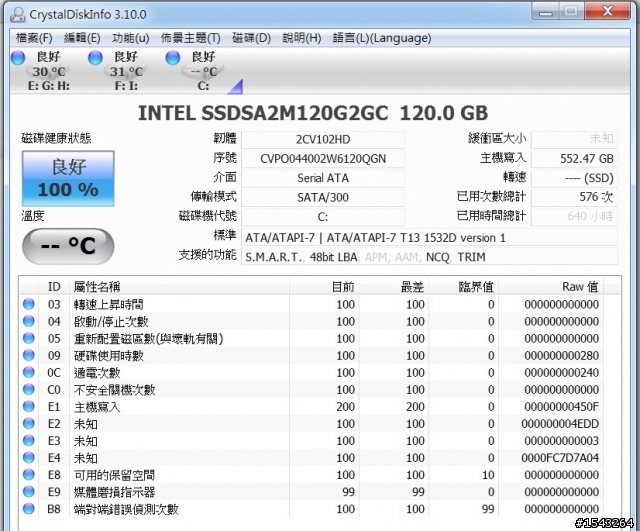Select the F: I: disk status orb
The height and width of the screenshot is (531, 640).
click(96, 58)
